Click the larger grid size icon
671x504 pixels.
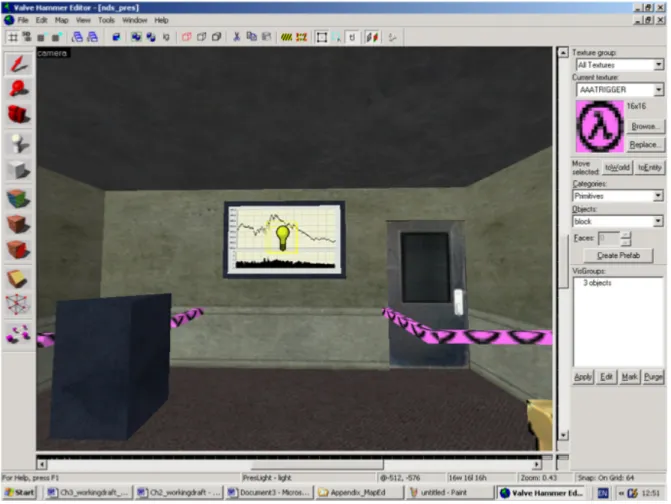pos(56,38)
